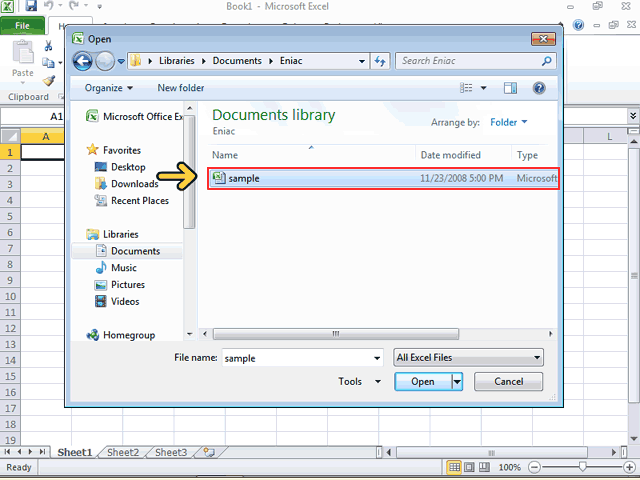
Task: Click the Format Painter brush icon in Excel
Action: 49,80
